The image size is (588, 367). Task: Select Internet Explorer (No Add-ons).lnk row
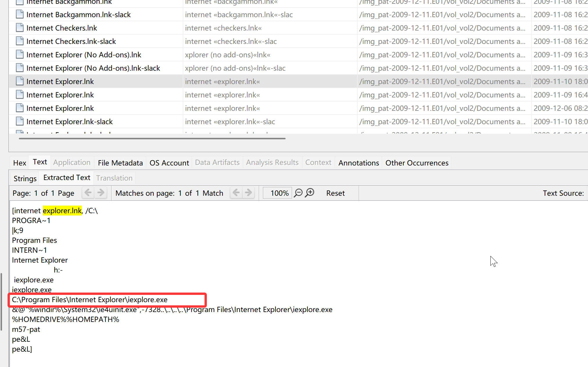point(84,55)
